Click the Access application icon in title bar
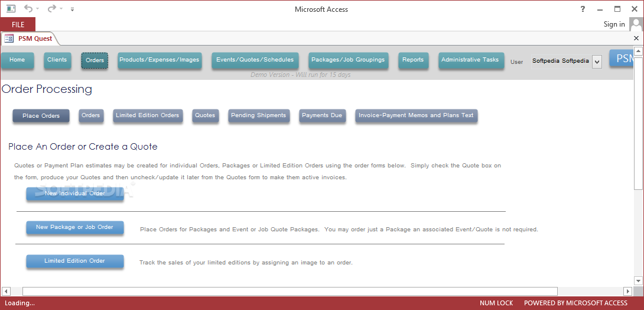Screen dimensions: 644x310 click(x=11, y=9)
